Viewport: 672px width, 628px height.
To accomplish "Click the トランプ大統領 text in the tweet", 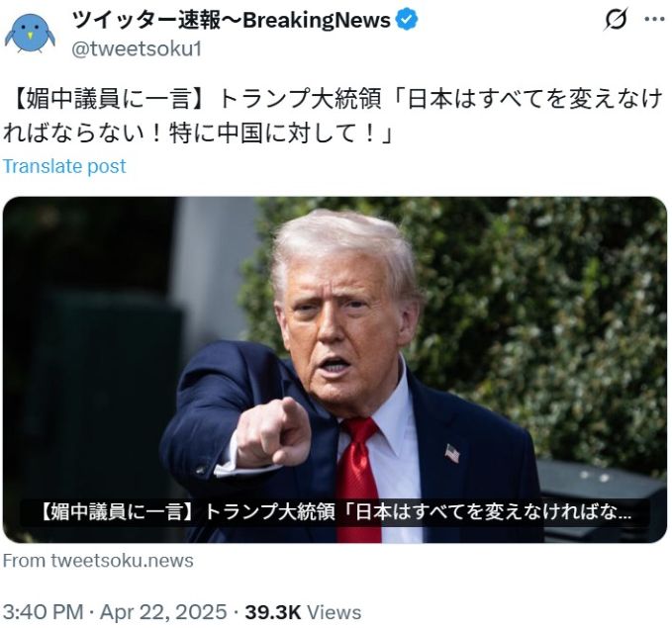I will click(300, 99).
